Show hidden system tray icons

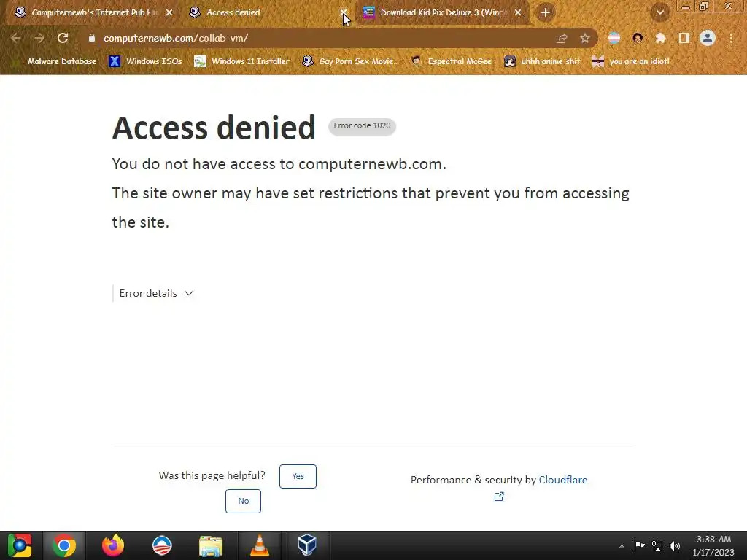[x=622, y=546]
